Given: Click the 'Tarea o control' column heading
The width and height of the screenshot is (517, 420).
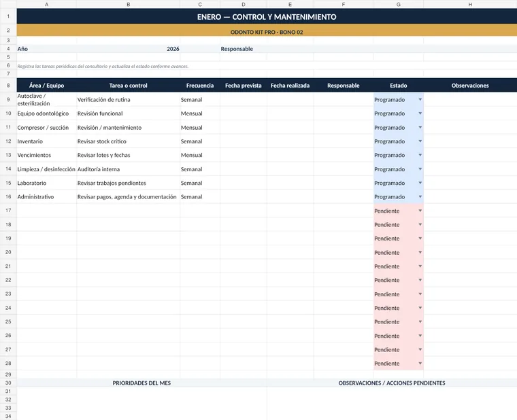Looking at the screenshot, I should pos(129,86).
